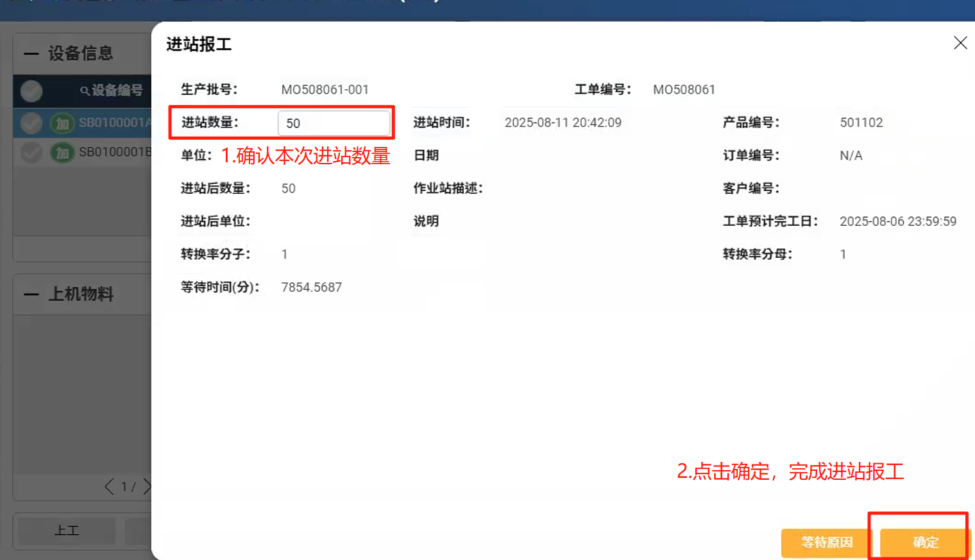The width and height of the screenshot is (975, 560).
Task: Go to next page in 上机物料 pager
Action: point(147,486)
